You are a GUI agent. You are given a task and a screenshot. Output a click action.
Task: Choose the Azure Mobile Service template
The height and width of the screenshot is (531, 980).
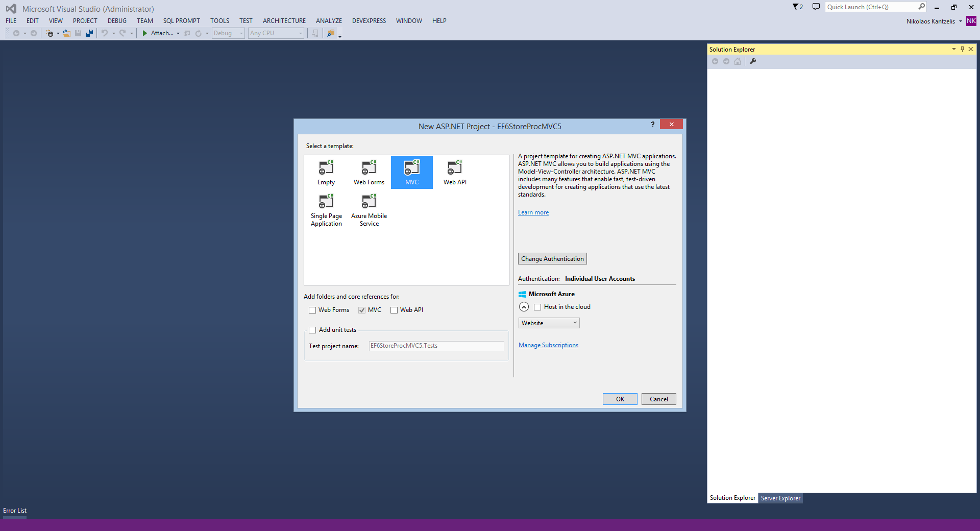(369, 210)
